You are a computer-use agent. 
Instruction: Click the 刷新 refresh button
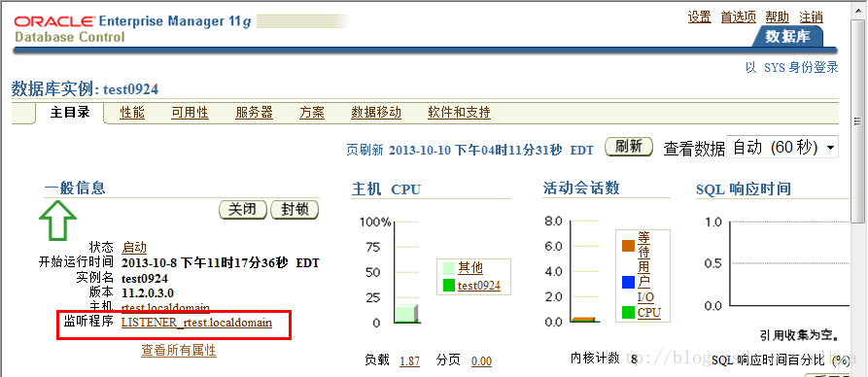click(x=629, y=147)
